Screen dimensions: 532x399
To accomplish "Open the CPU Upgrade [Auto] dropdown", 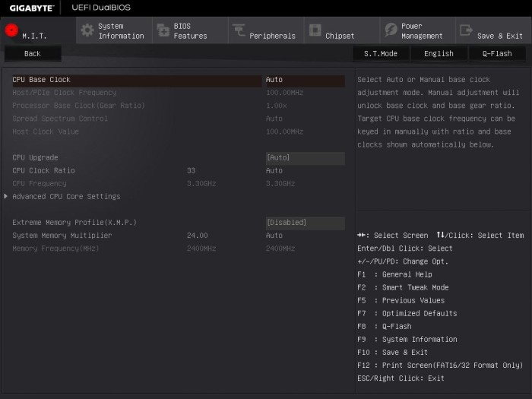I will point(306,158).
